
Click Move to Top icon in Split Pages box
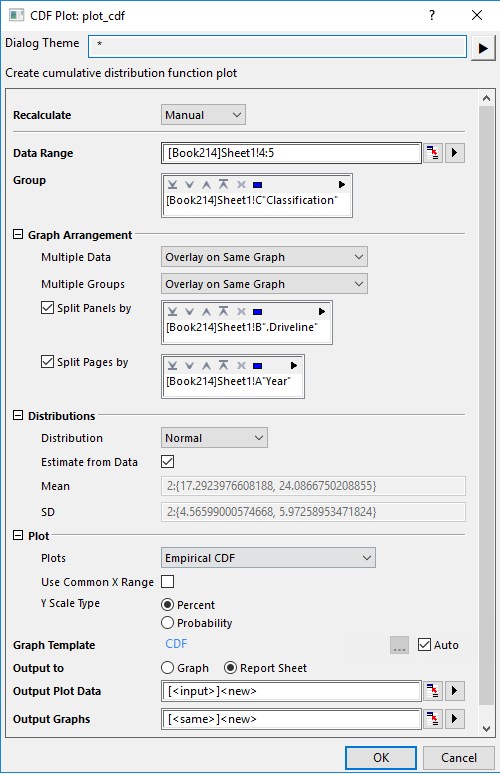224,365
